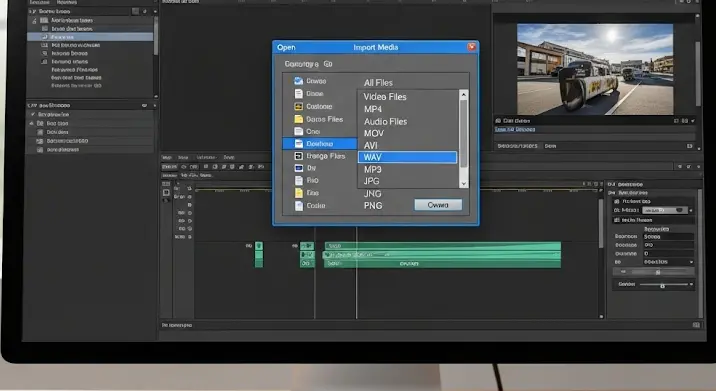Click the '50000' value field in properties

(x=669, y=237)
